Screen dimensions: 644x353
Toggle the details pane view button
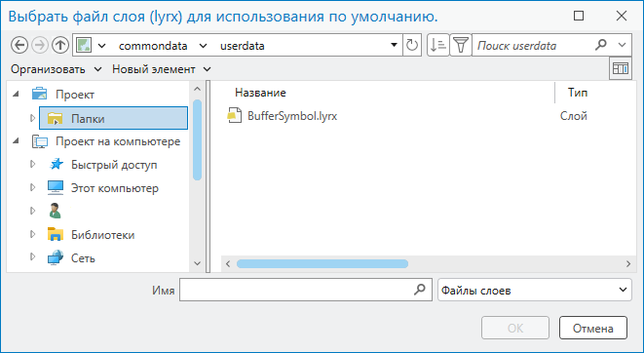621,68
